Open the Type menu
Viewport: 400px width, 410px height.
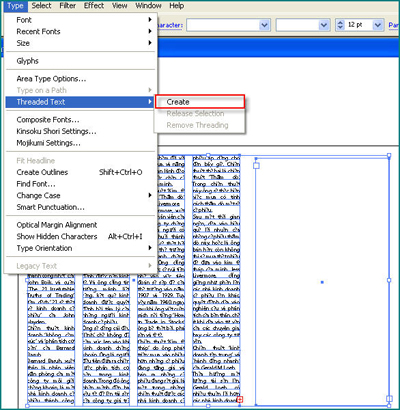[x=15, y=6]
